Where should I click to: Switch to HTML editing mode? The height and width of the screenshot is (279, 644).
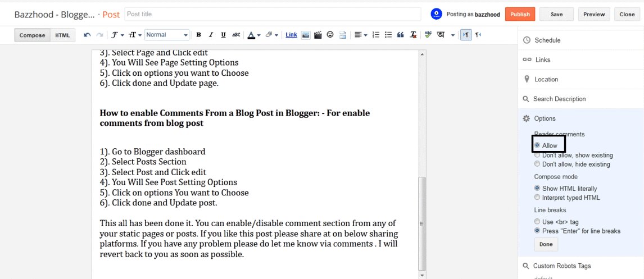(x=63, y=35)
